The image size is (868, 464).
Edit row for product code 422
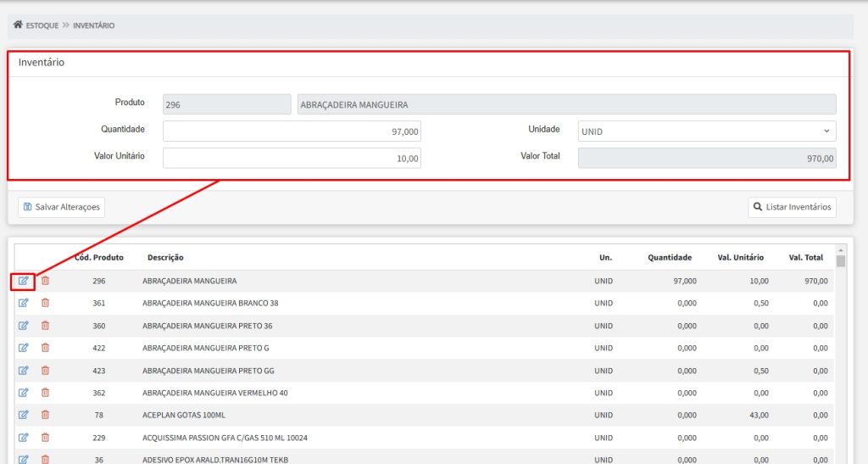pyautogui.click(x=23, y=348)
